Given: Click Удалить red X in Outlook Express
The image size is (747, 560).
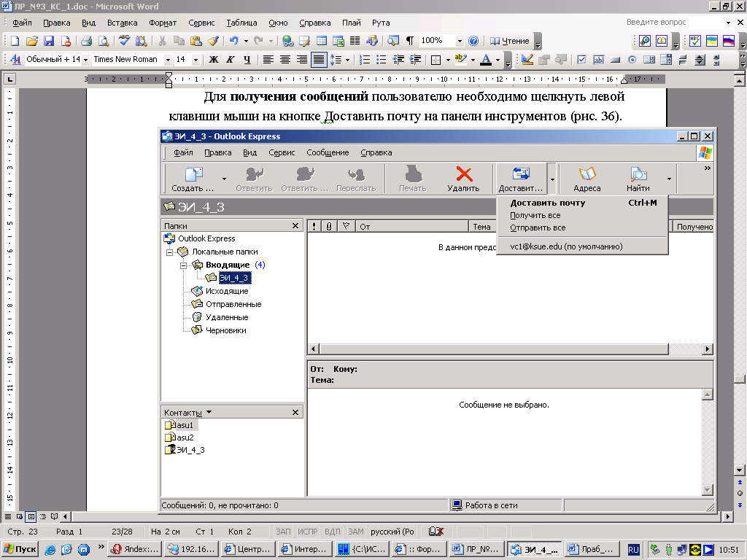Looking at the screenshot, I should coord(463,179).
